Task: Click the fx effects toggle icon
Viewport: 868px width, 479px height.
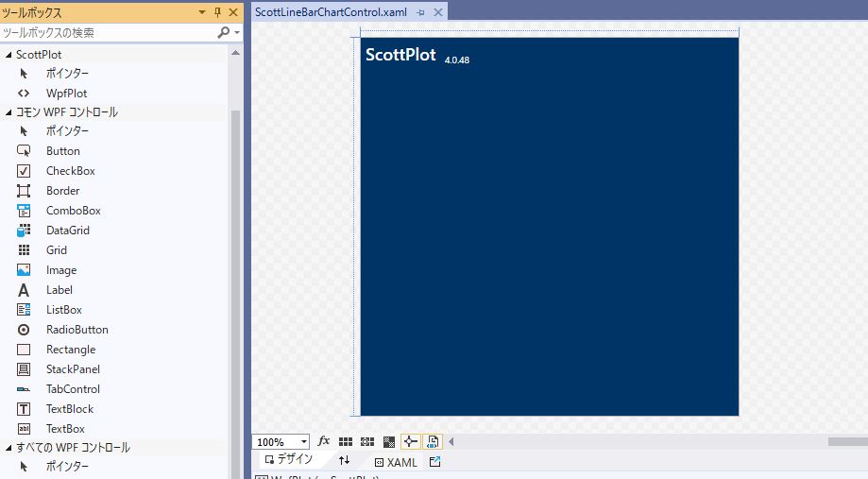Action: [x=324, y=441]
